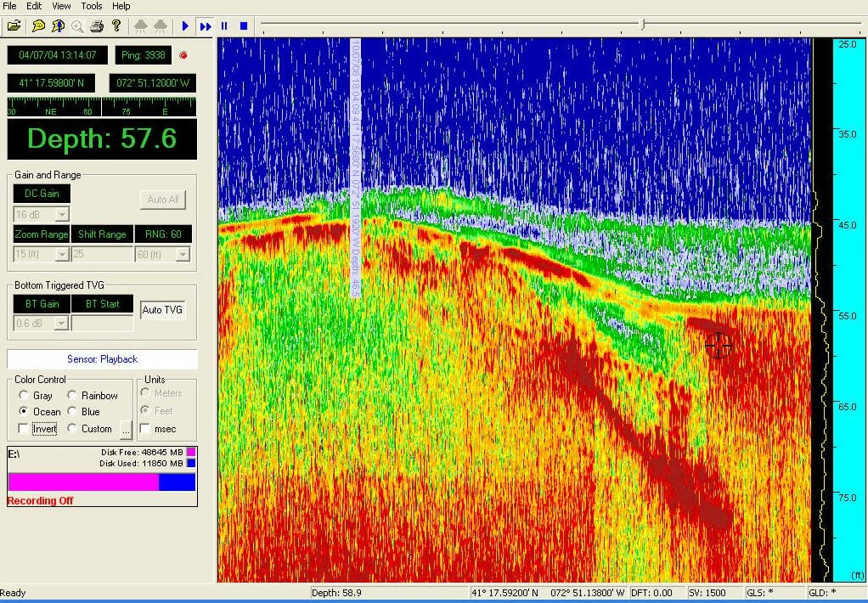Click the second gray sonar transducer icon
The image size is (868, 603).
click(x=161, y=25)
